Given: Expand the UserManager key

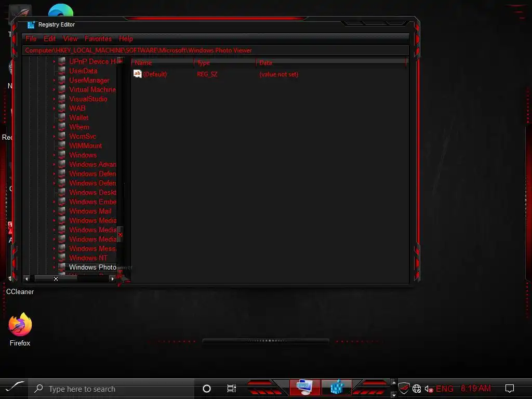Looking at the screenshot, I should point(54,80).
